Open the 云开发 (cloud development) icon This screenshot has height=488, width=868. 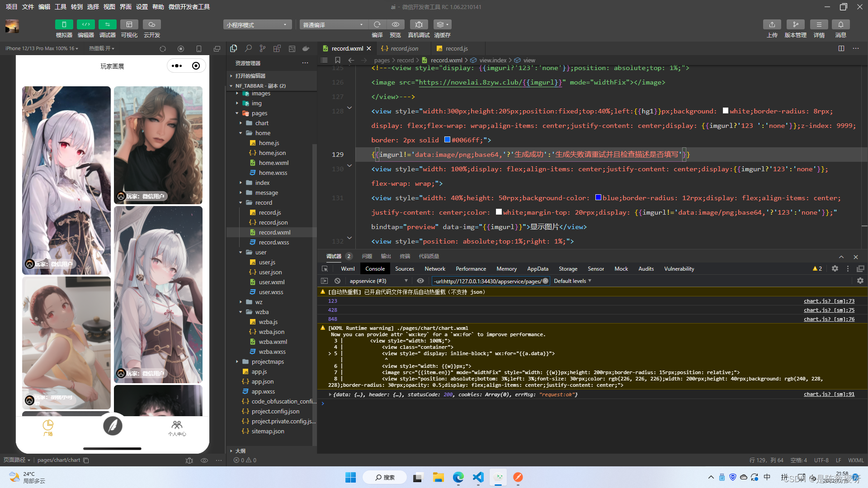[x=151, y=24]
